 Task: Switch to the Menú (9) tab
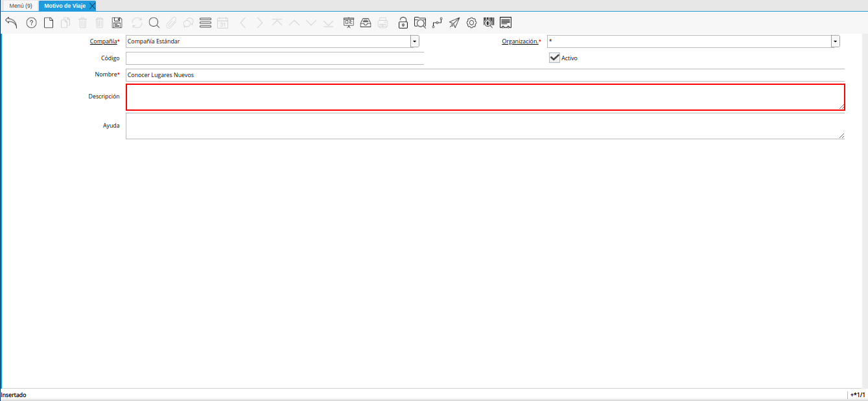pyautogui.click(x=21, y=6)
